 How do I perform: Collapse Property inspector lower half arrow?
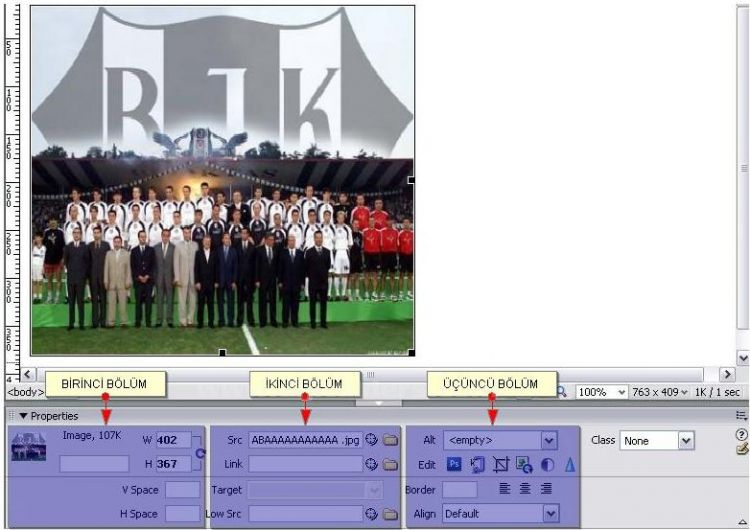coord(742,522)
